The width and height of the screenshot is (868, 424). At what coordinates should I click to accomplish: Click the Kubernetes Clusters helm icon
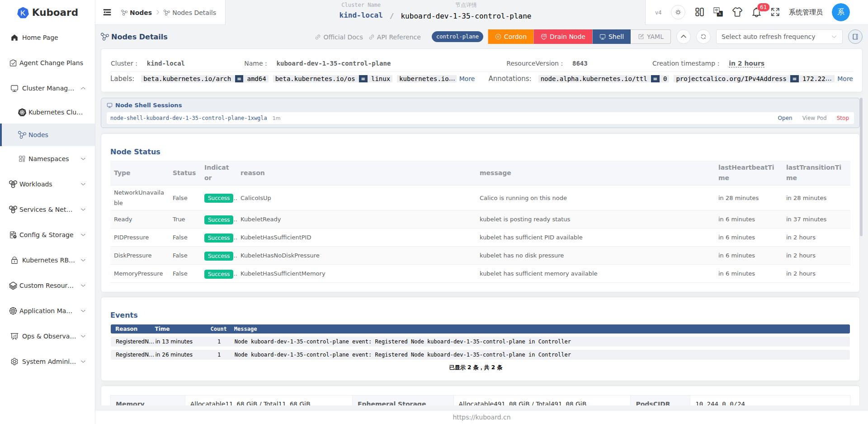(x=22, y=112)
